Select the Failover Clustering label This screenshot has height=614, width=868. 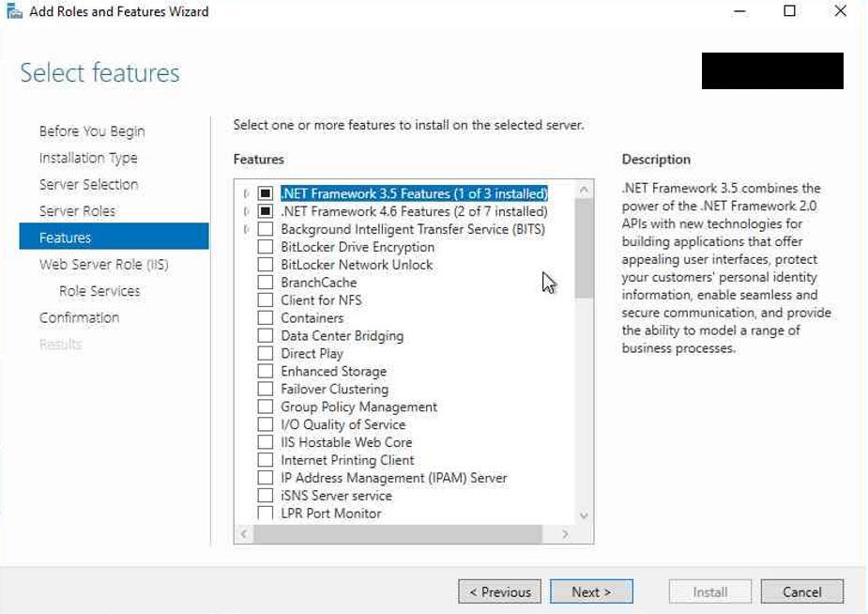point(335,389)
